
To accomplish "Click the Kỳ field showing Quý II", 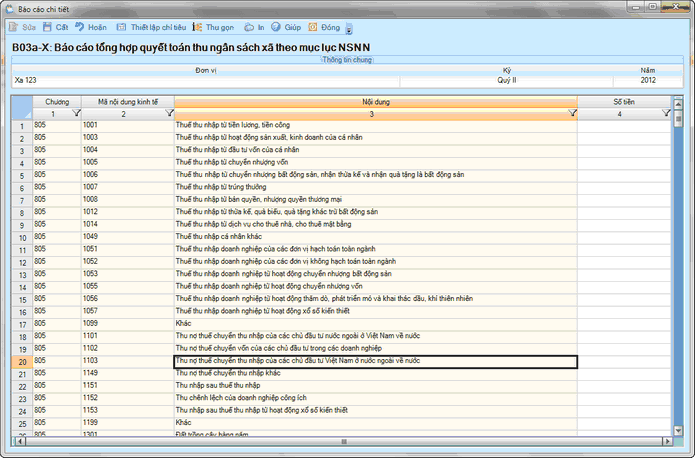I will 507,80.
